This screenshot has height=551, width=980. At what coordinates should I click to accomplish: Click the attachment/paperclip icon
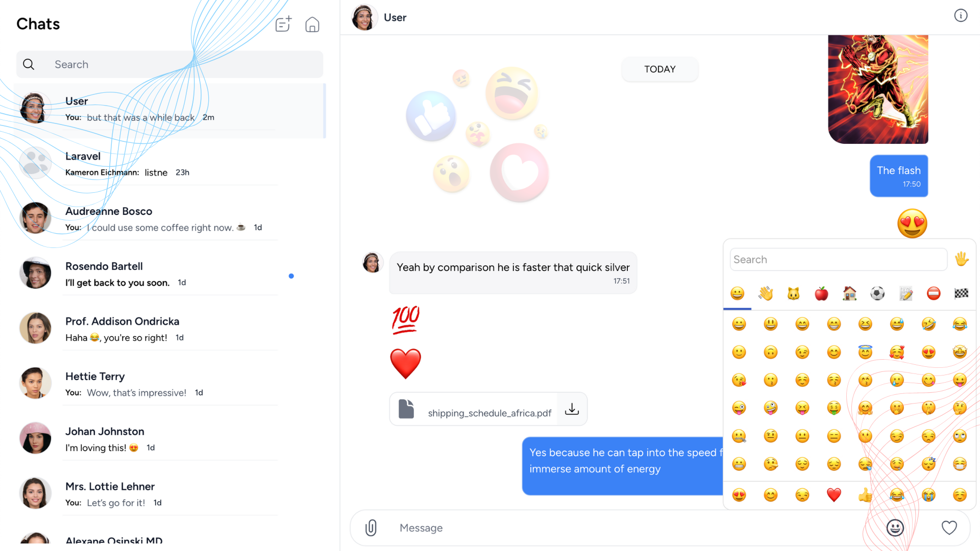tap(371, 528)
